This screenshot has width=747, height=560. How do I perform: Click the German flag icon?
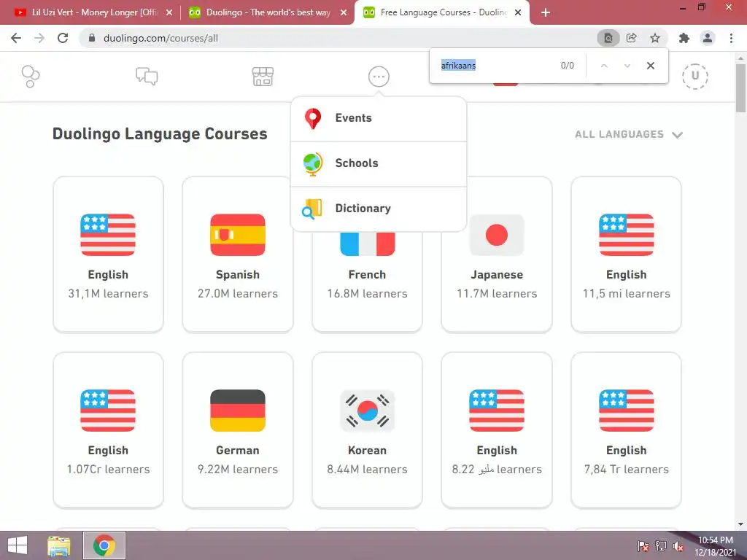pyautogui.click(x=238, y=411)
